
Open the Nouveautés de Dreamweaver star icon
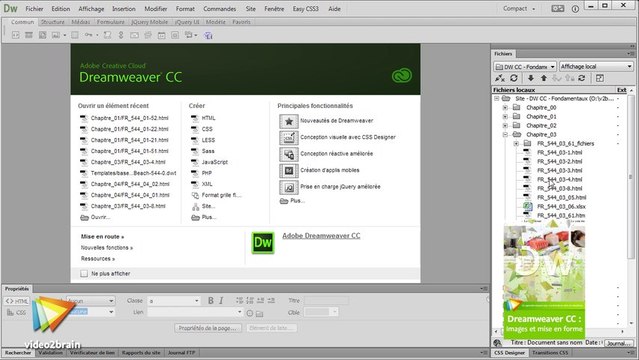coord(289,121)
